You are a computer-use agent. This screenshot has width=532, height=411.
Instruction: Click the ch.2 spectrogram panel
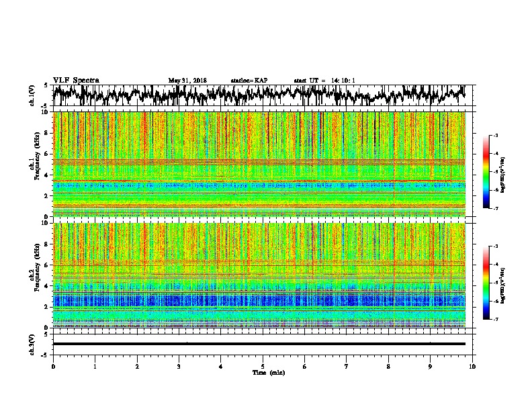coord(259,275)
